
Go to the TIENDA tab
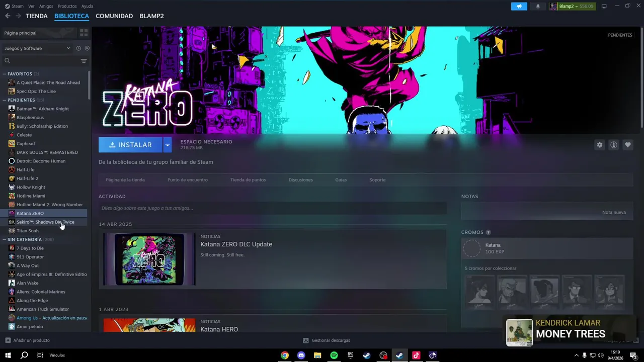[x=37, y=16]
